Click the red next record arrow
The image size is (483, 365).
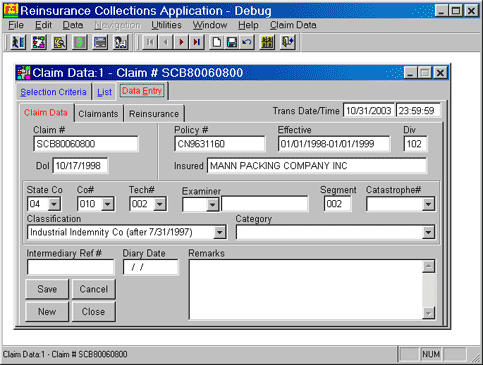(x=181, y=42)
